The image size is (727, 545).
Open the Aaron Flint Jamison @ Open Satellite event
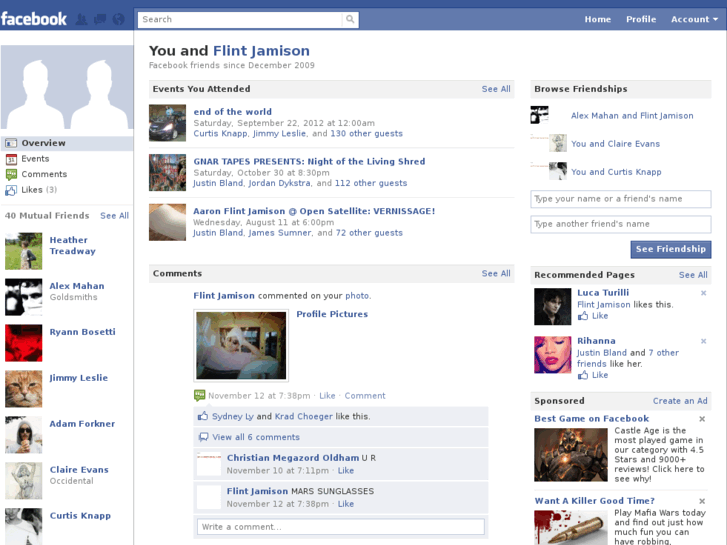pos(314,211)
